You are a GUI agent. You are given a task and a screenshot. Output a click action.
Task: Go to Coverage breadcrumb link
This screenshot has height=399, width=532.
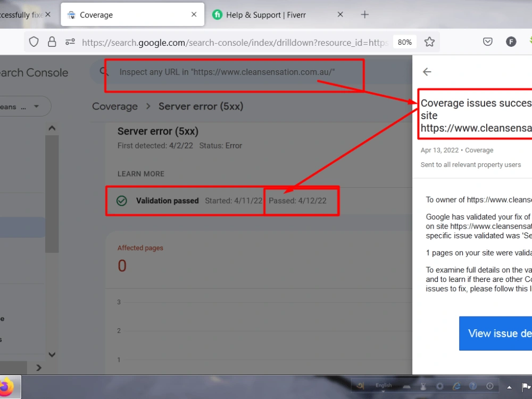pos(115,106)
